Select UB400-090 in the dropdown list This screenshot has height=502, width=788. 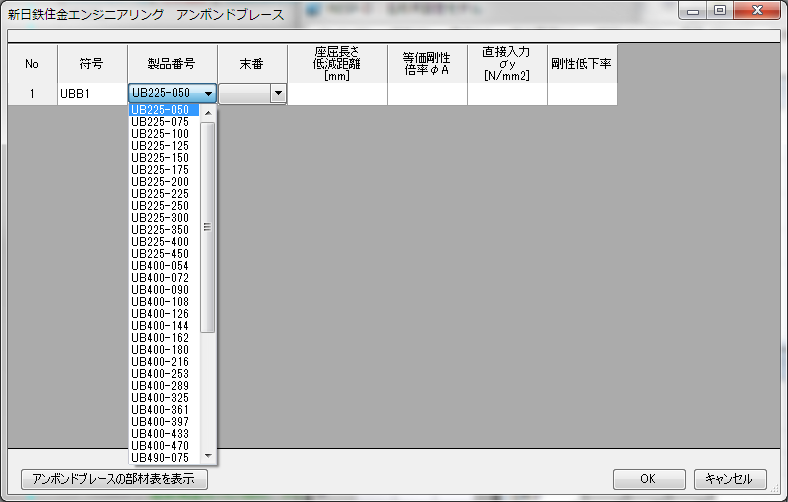tap(164, 290)
